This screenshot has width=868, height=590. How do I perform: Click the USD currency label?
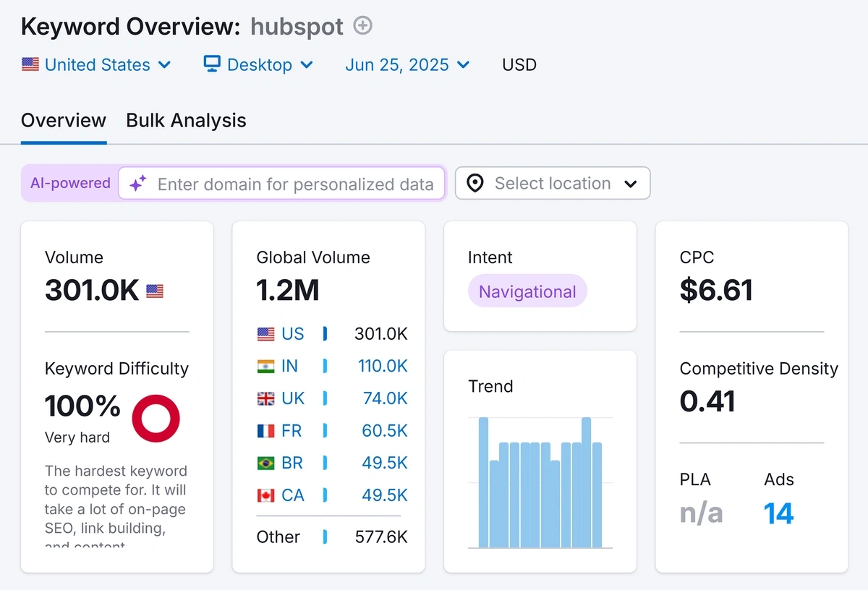click(519, 64)
